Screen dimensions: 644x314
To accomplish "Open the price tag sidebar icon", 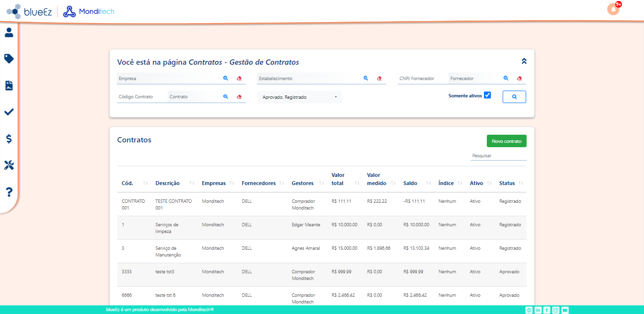I will [9, 58].
